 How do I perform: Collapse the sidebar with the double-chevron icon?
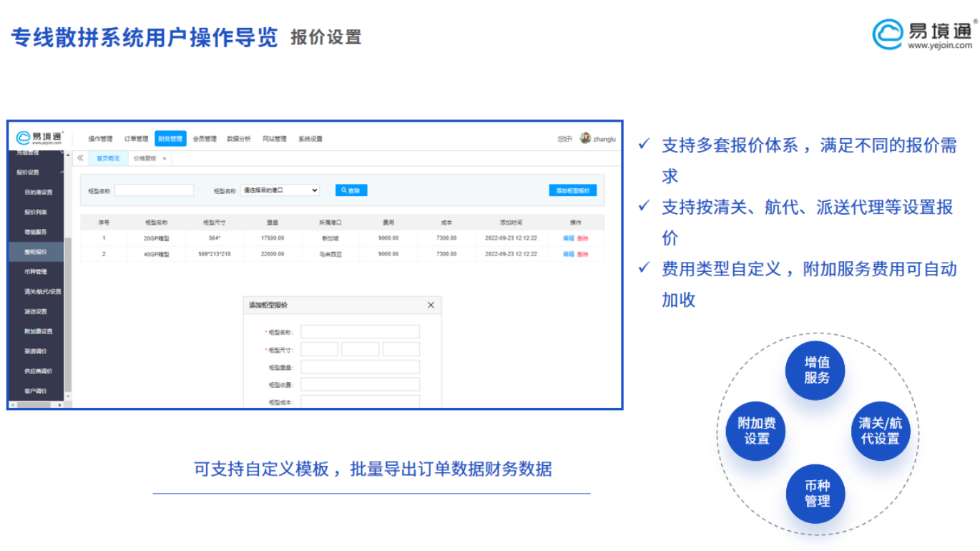pyautogui.click(x=80, y=158)
